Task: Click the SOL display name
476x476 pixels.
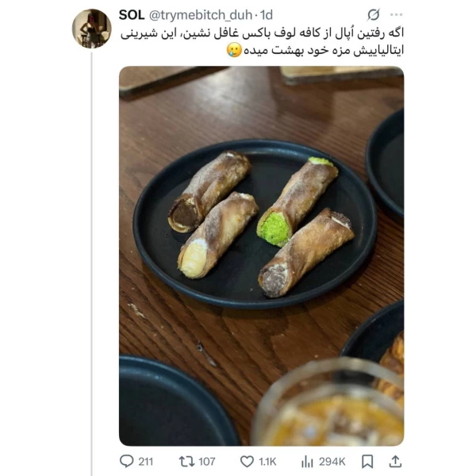Action: pos(132,15)
